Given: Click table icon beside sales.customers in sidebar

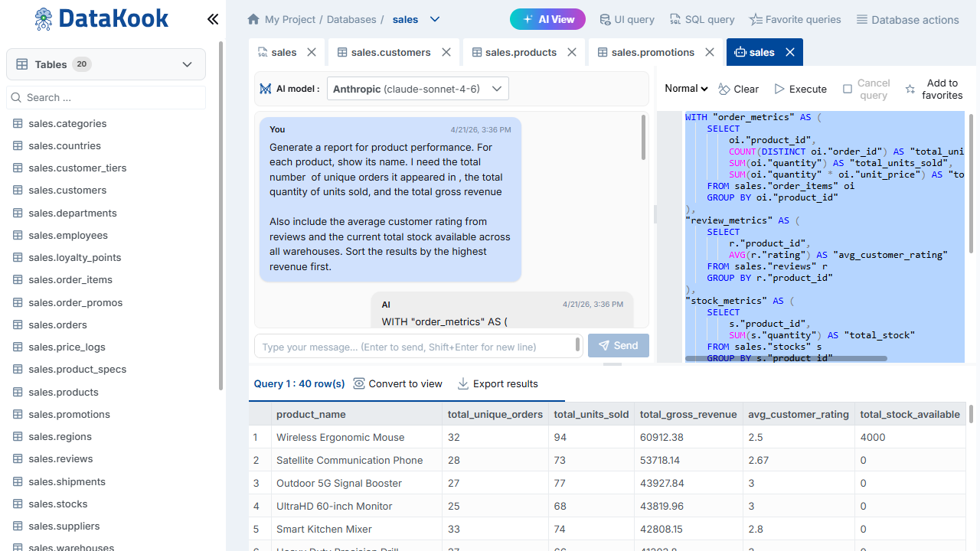Looking at the screenshot, I should 18,190.
